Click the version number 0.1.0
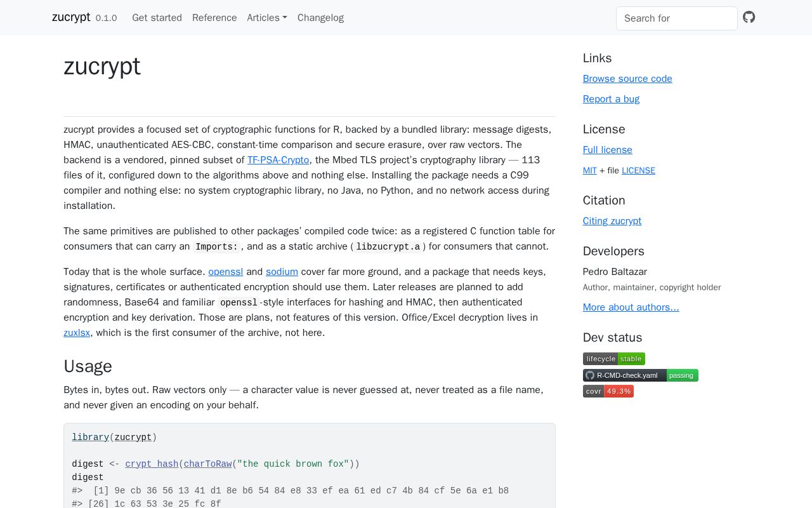The width and height of the screenshot is (812, 508). pyautogui.click(x=106, y=18)
